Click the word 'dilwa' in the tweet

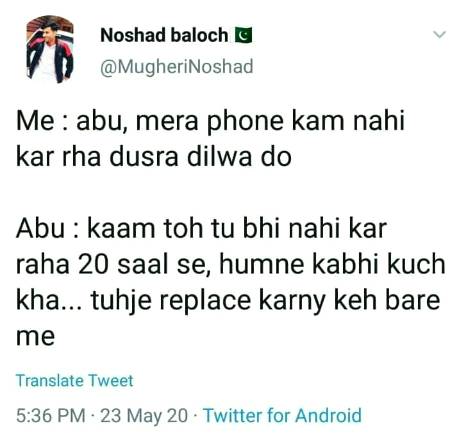(x=219, y=157)
